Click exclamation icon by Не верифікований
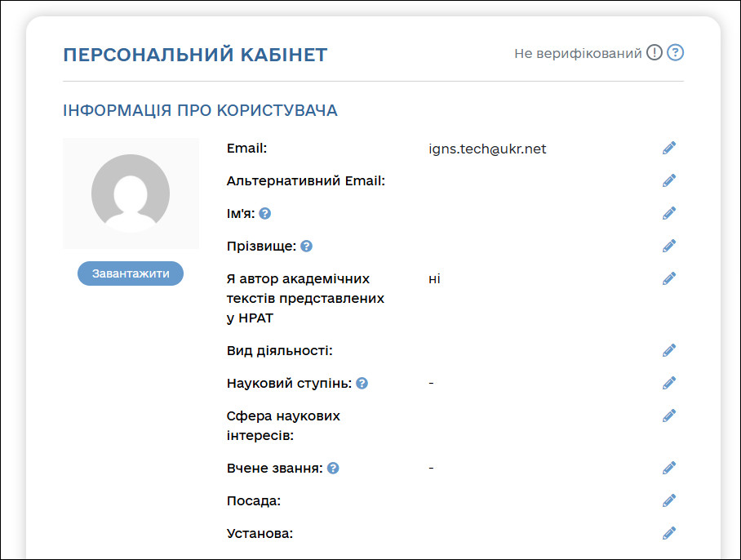The image size is (741, 560). coord(654,52)
